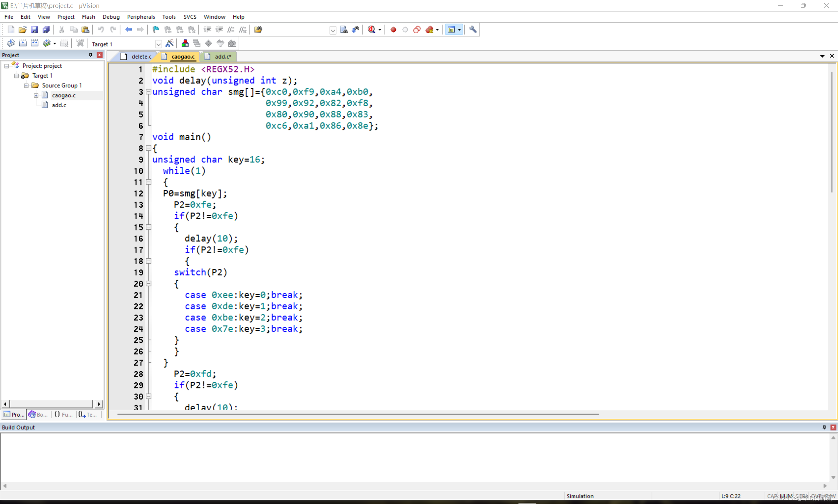Select the Debug toolbar icon

(372, 29)
